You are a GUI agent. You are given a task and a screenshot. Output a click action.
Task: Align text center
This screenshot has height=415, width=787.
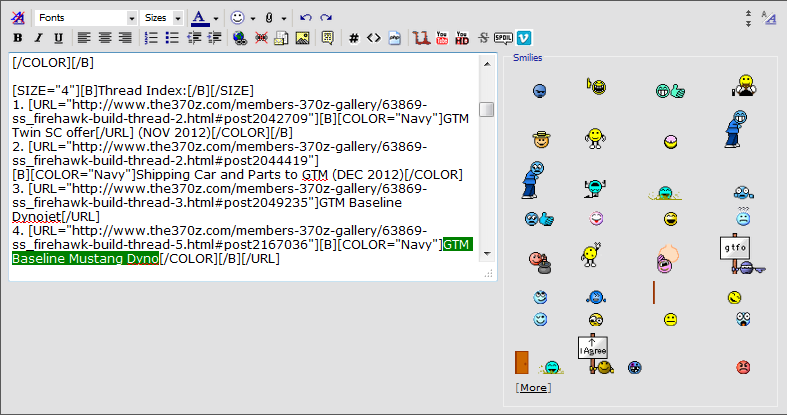tap(104, 38)
